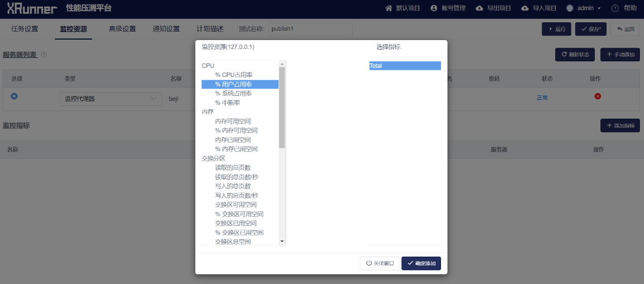Switch to the 任务设置 tab
This screenshot has width=644, height=284.
tap(24, 29)
